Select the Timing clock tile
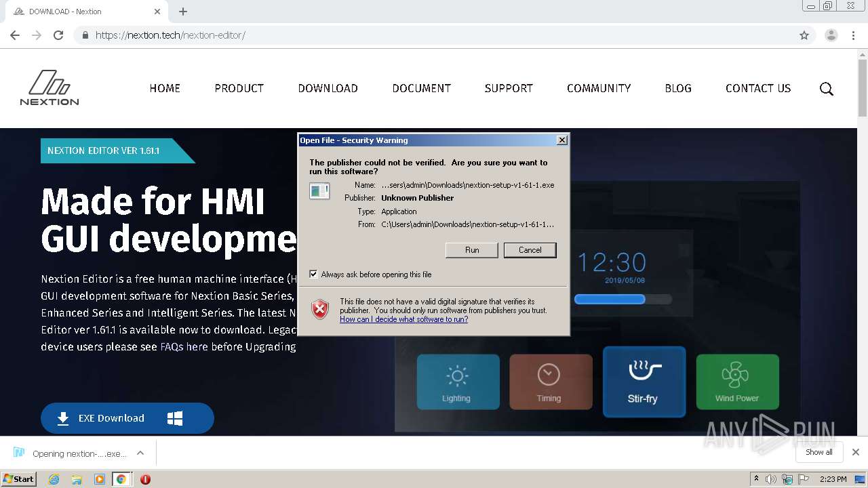This screenshot has height=488, width=868. click(x=551, y=382)
